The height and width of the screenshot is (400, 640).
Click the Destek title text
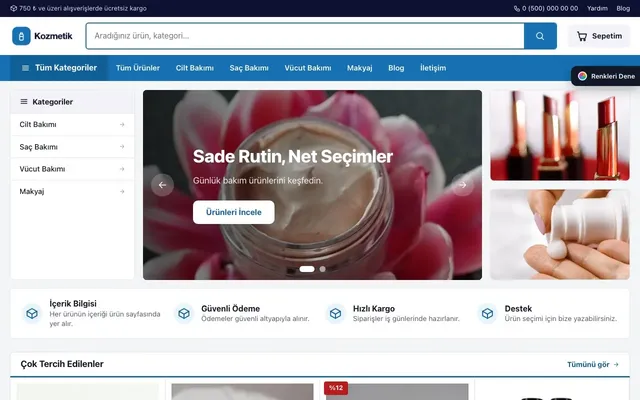tap(518, 309)
